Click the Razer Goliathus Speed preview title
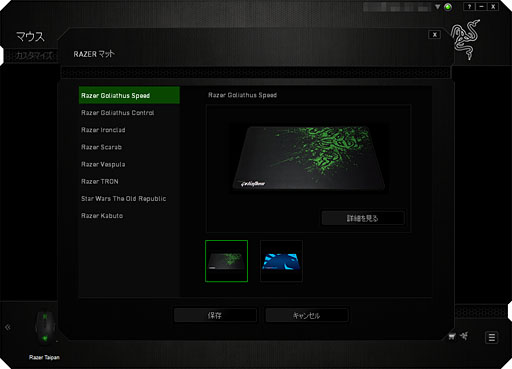 pos(242,95)
